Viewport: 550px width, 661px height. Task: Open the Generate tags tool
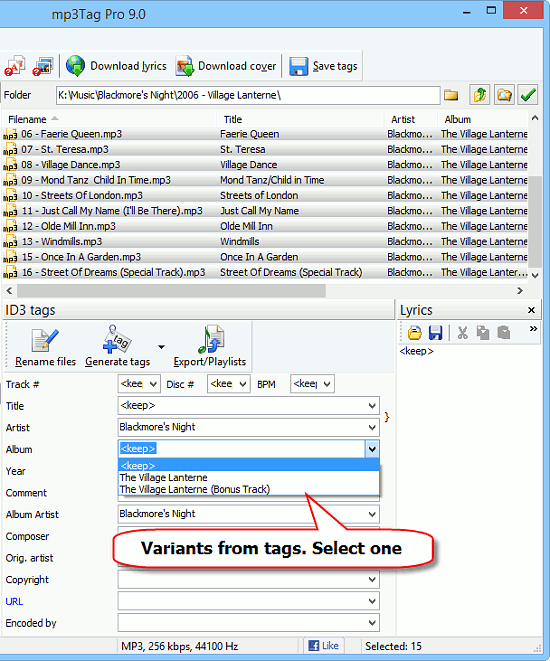118,347
